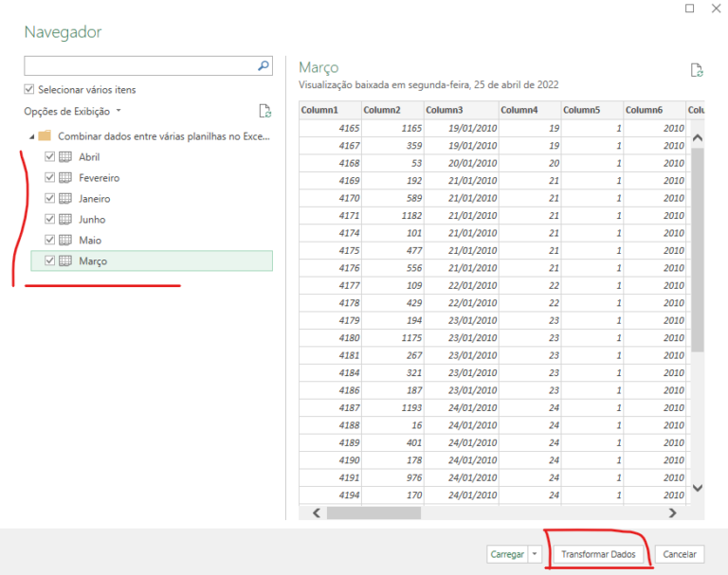The image size is (728, 575).
Task: Click the Column2 header
Action: pos(392,110)
